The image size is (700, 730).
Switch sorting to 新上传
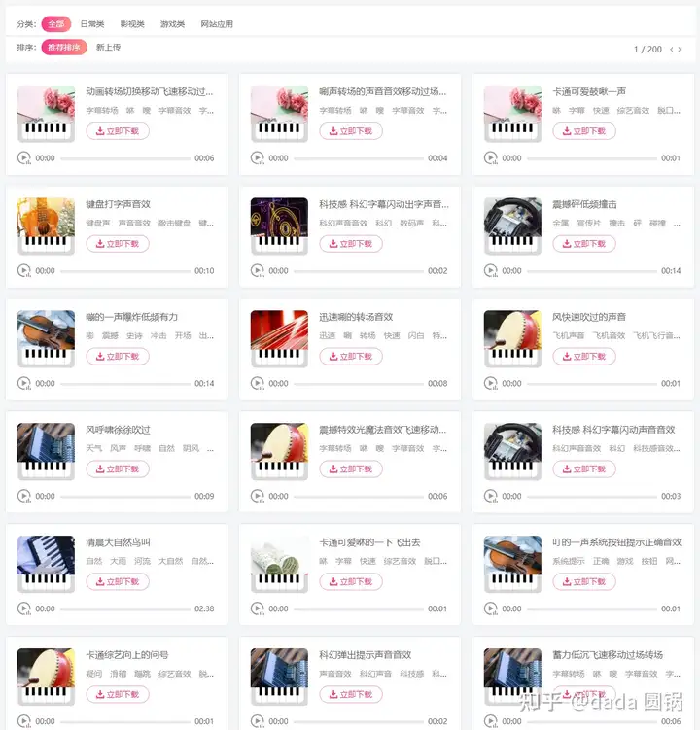pos(108,47)
